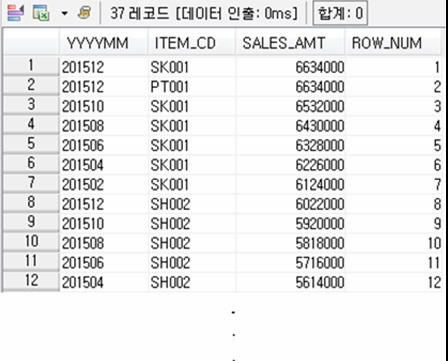Click YYYYMM cell 201510 in row 3
The image size is (448, 361).
tap(104, 107)
